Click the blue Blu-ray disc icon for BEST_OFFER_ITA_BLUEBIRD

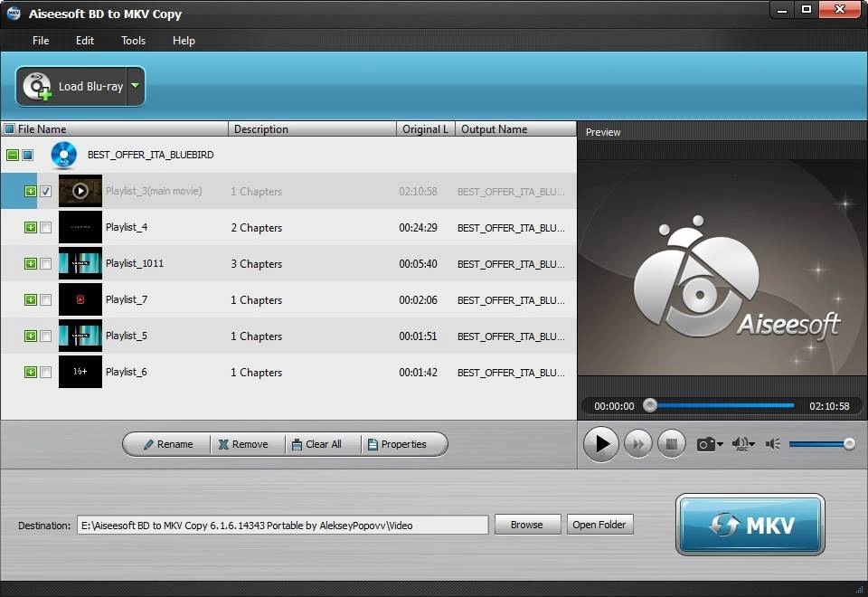[63, 155]
